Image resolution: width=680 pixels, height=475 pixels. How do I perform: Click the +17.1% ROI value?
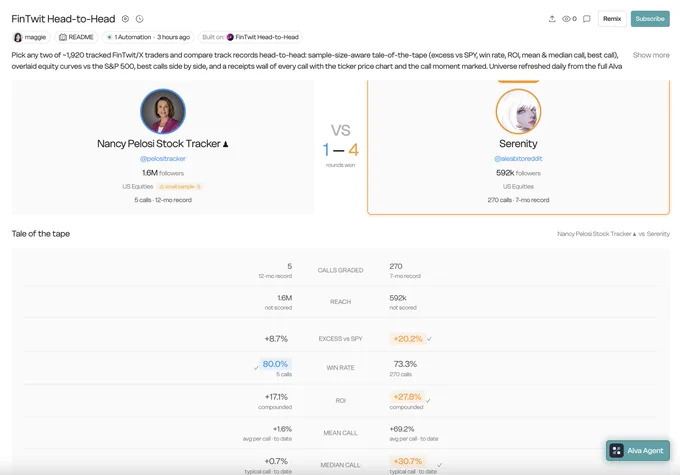pyautogui.click(x=276, y=397)
